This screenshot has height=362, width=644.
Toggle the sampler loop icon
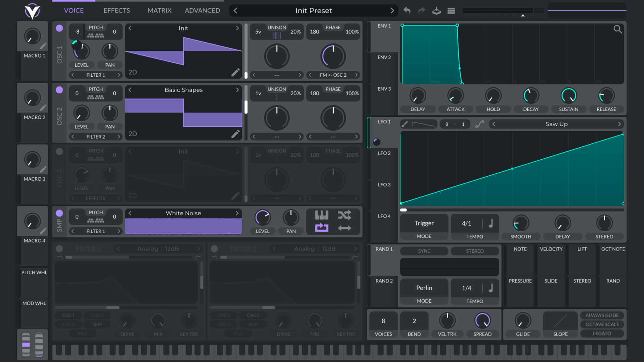pos(321,228)
